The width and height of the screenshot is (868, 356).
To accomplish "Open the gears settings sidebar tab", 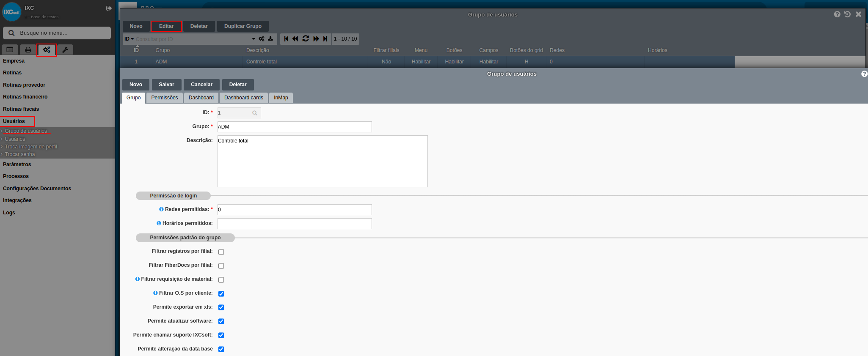I will (47, 50).
